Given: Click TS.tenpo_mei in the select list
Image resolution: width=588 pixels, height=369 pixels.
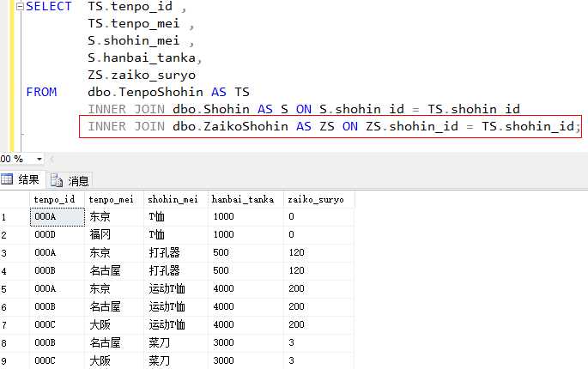Looking at the screenshot, I should pyautogui.click(x=134, y=24).
